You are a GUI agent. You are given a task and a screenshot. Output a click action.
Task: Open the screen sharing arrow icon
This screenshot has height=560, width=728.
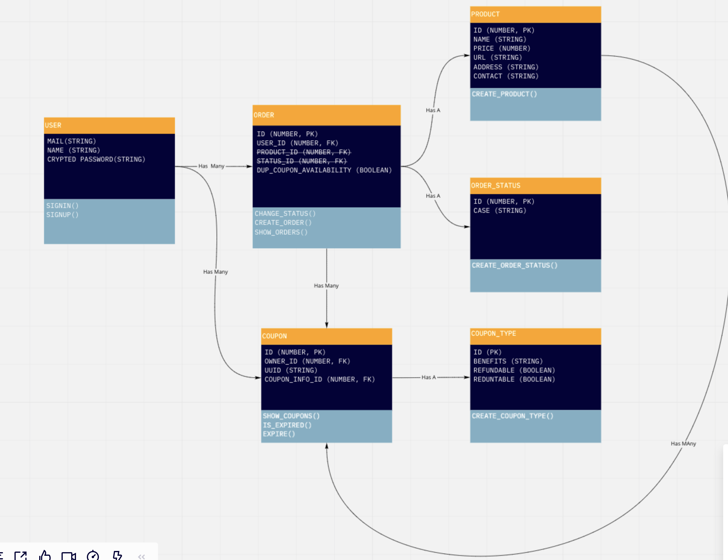coord(21,555)
